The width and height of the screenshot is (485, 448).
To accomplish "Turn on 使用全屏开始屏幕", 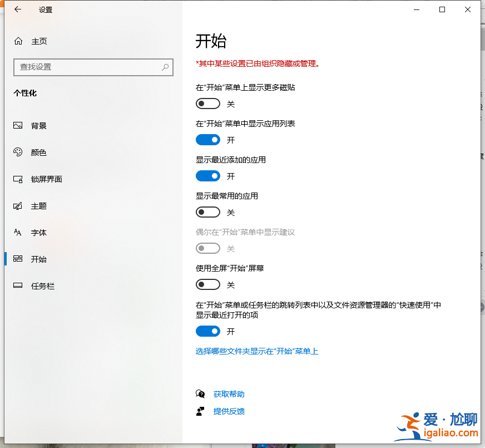I will (207, 284).
